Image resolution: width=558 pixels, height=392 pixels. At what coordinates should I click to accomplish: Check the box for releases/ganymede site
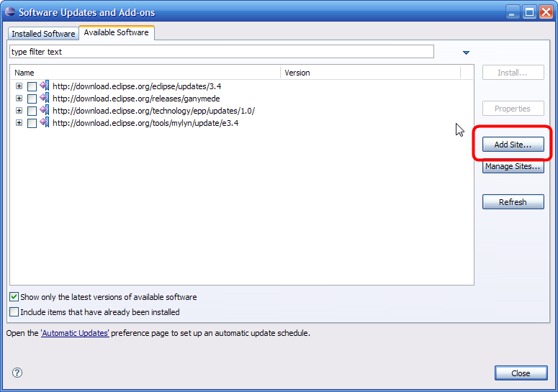(32, 99)
